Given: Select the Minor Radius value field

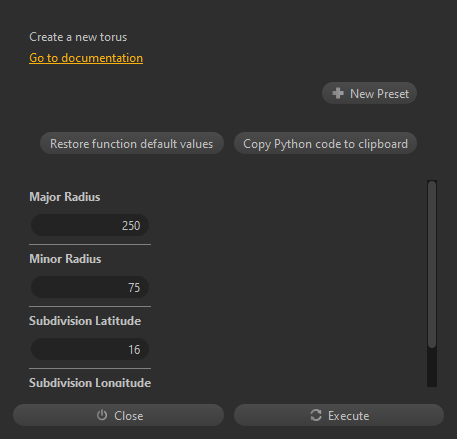Looking at the screenshot, I should [x=90, y=287].
